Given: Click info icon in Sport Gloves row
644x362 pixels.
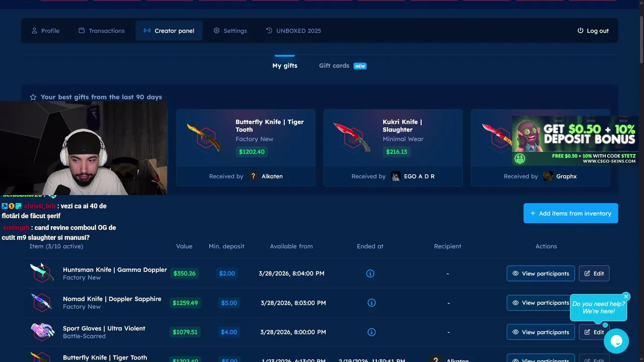Looking at the screenshot, I should point(371,332).
